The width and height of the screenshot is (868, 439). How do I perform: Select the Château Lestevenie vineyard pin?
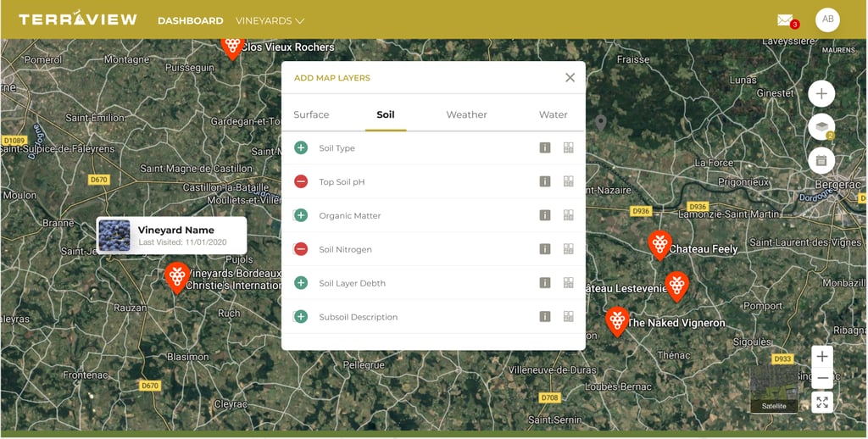676,286
